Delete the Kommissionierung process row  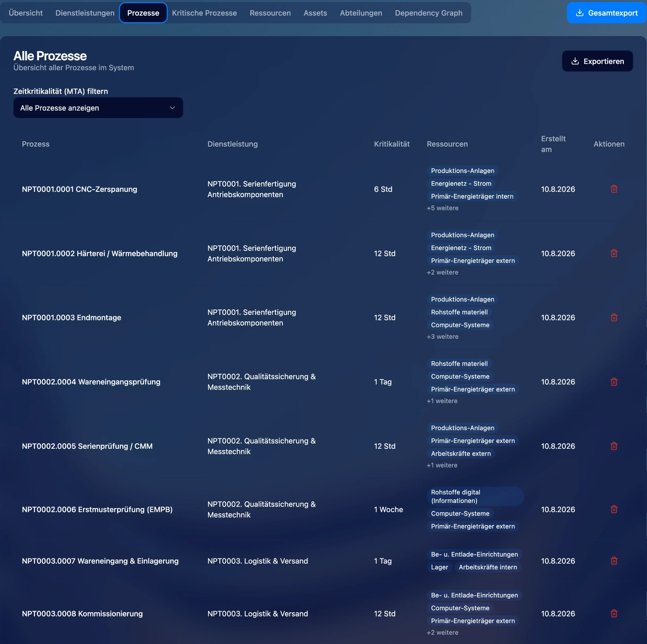pos(614,614)
